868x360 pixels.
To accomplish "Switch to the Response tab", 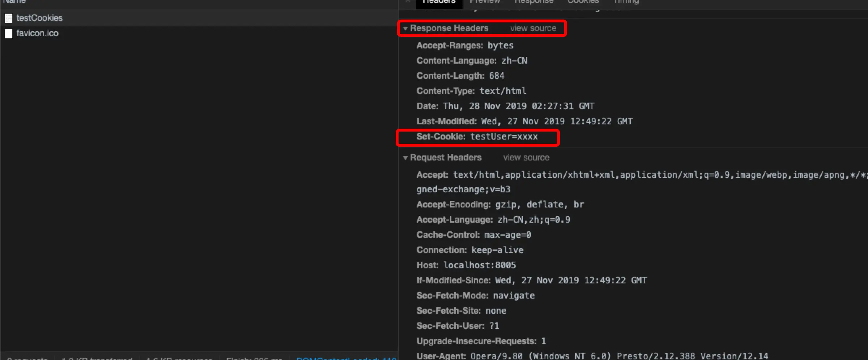I will (x=534, y=1).
